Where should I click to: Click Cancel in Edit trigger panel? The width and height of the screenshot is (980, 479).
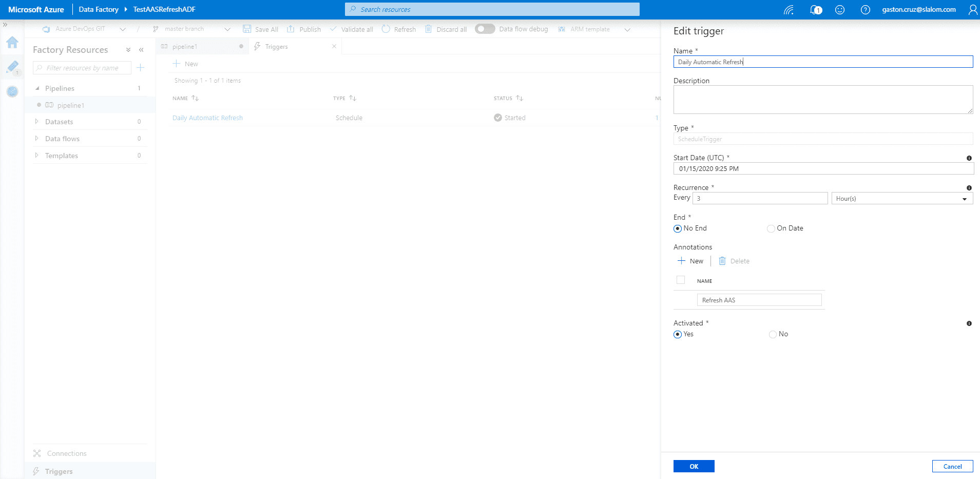952,466
